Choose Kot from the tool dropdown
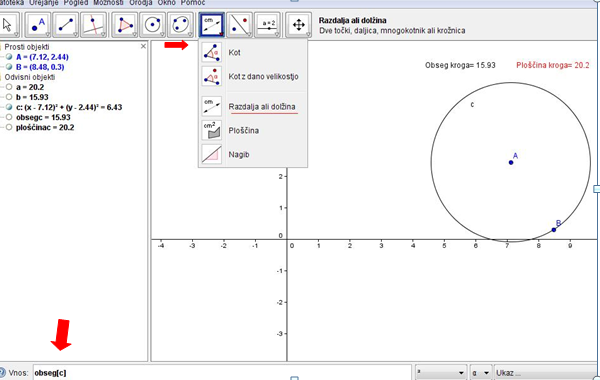The height and width of the screenshot is (380, 600). [234, 52]
